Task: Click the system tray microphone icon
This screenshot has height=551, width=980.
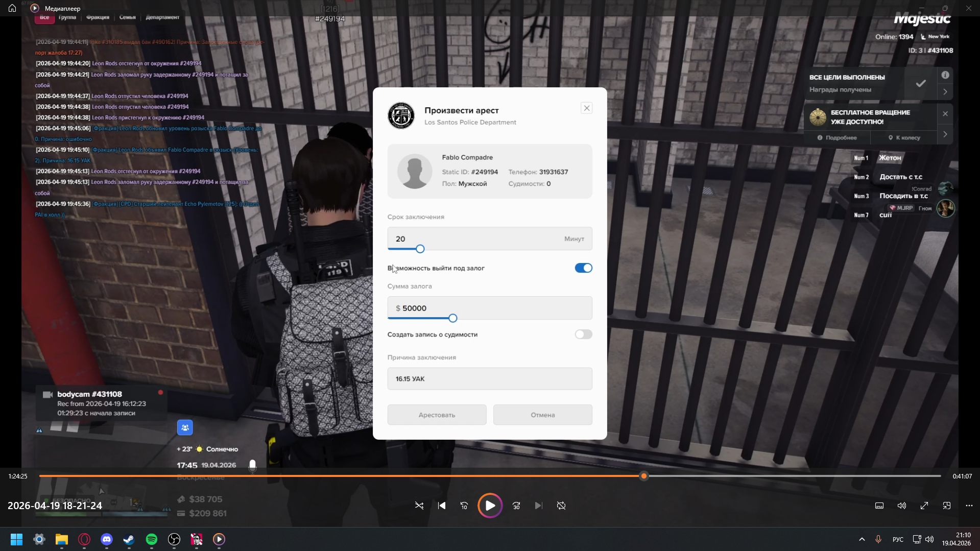Action: click(878, 539)
